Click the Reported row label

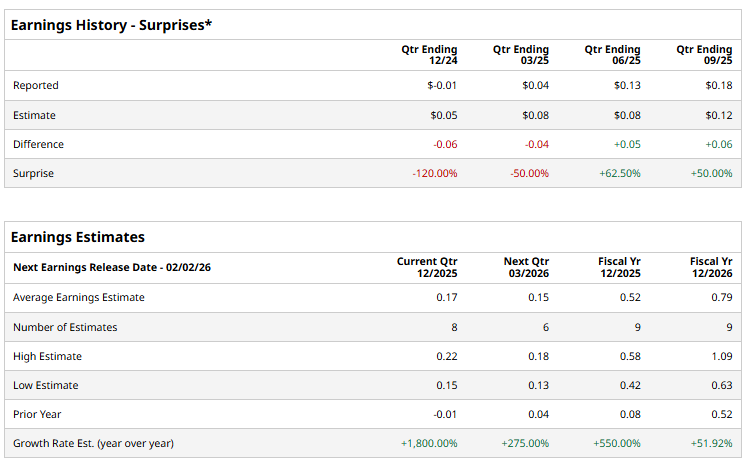(x=36, y=86)
